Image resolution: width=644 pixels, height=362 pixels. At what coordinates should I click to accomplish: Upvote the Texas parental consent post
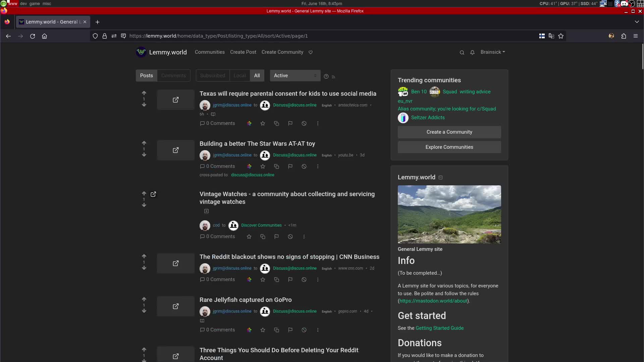[144, 93]
